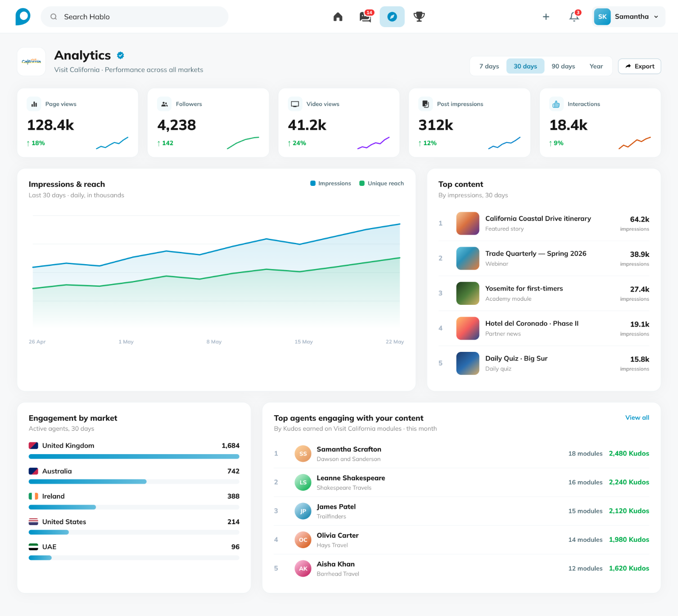Click Samantha Scrafton's SS avatar

303,454
